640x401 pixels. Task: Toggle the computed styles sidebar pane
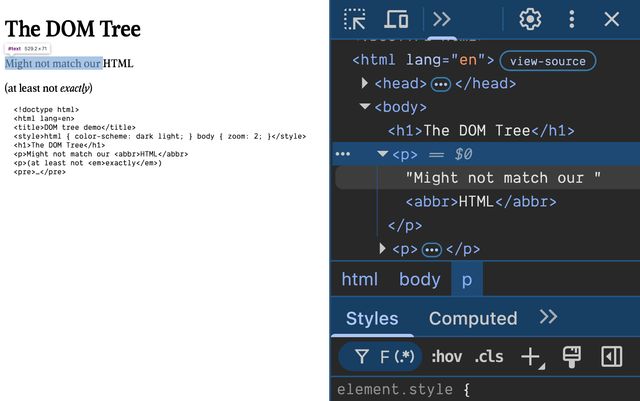611,356
